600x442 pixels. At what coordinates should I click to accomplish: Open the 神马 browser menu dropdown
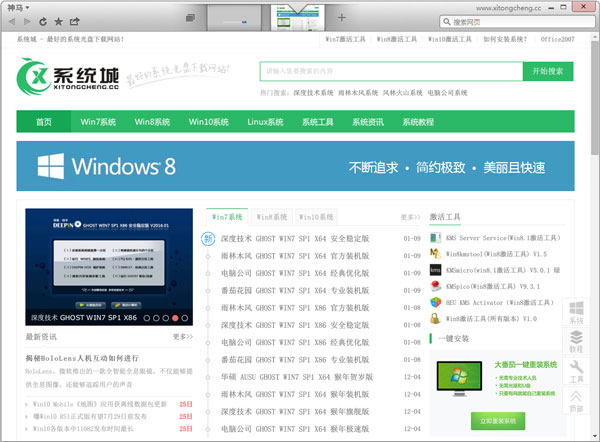tap(18, 8)
